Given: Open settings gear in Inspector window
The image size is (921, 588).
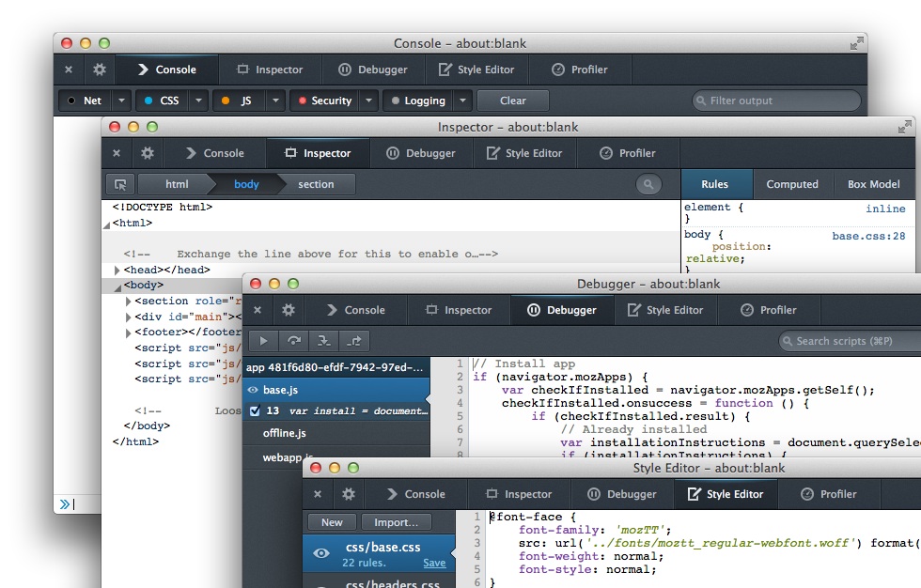Looking at the screenshot, I should [x=148, y=153].
